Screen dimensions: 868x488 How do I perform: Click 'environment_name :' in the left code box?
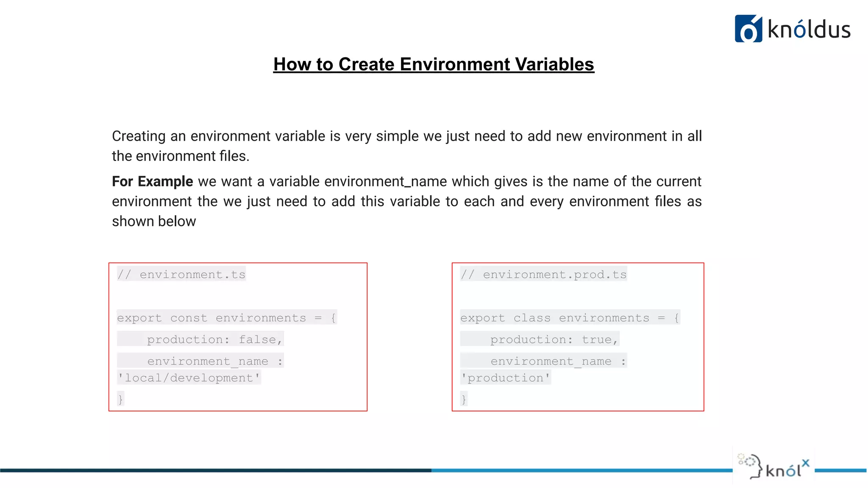point(214,361)
